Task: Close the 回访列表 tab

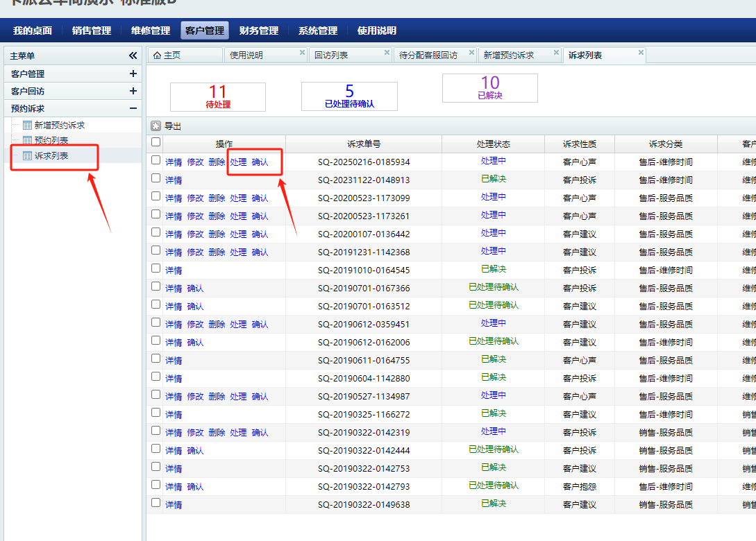Action: pyautogui.click(x=387, y=53)
